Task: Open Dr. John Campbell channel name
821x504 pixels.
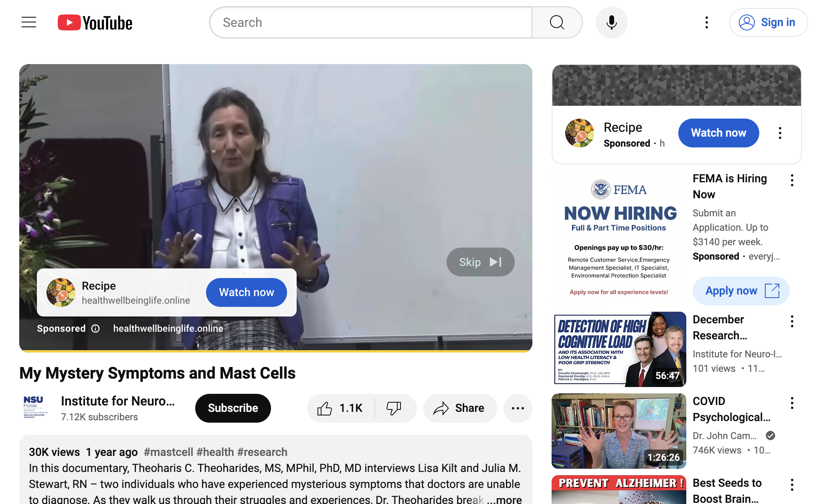Action: [724, 435]
